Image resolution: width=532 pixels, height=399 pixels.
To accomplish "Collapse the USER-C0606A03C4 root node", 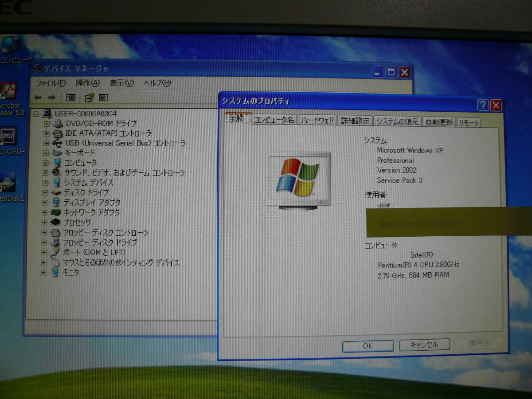I will click(36, 114).
